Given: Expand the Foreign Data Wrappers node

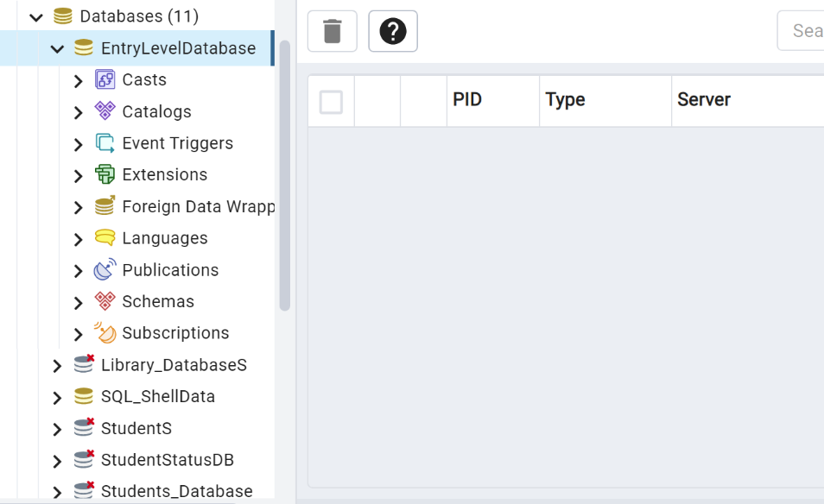Looking at the screenshot, I should [x=79, y=207].
